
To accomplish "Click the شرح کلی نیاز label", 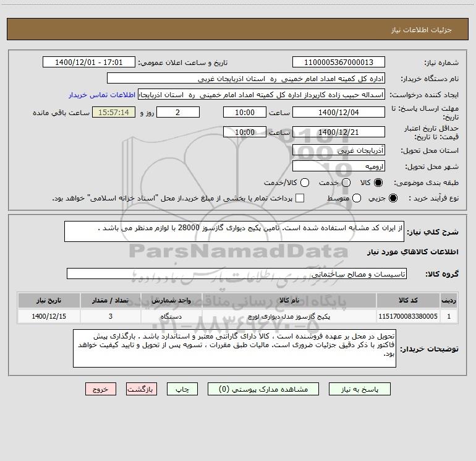I will 433,232.
